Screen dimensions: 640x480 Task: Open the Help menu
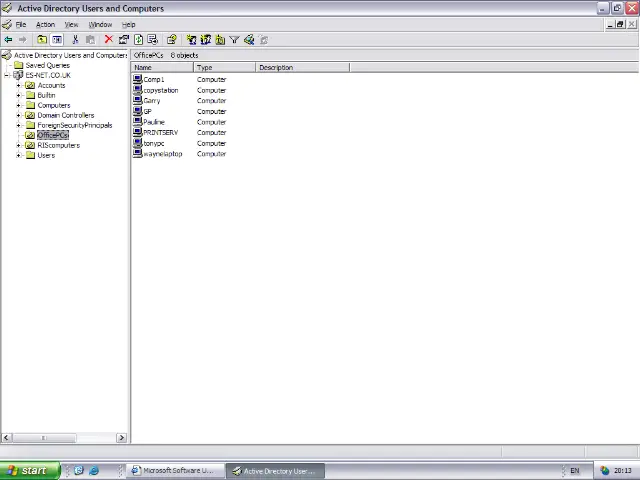pos(129,24)
